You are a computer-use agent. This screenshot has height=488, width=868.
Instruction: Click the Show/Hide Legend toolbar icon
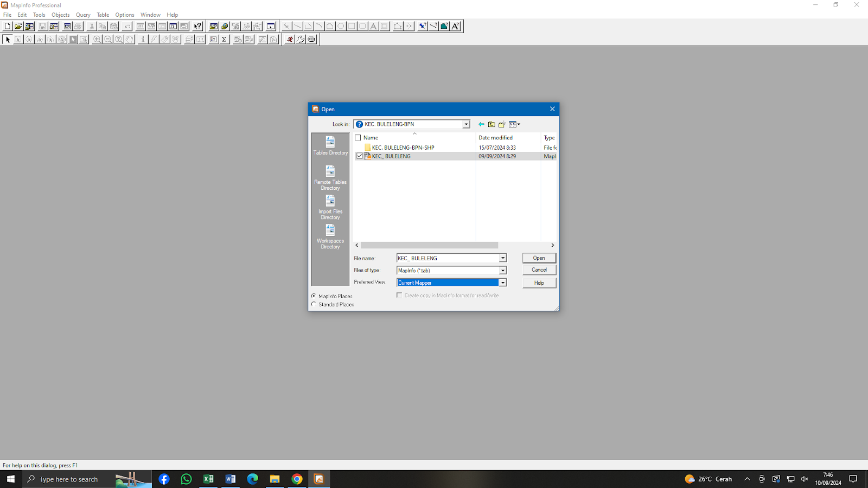213,40
